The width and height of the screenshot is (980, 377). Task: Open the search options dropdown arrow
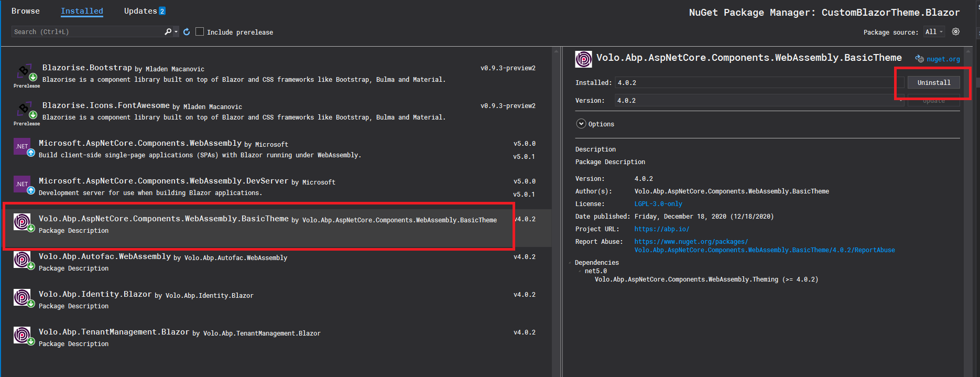(176, 32)
